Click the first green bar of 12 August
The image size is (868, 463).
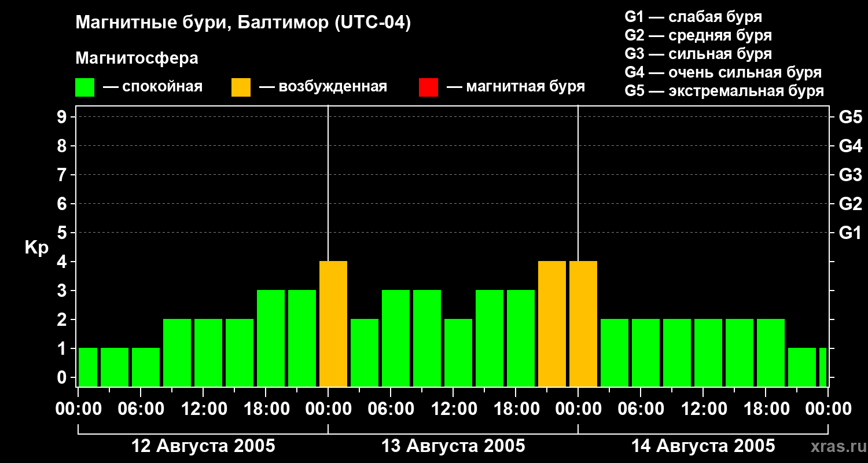click(x=88, y=367)
